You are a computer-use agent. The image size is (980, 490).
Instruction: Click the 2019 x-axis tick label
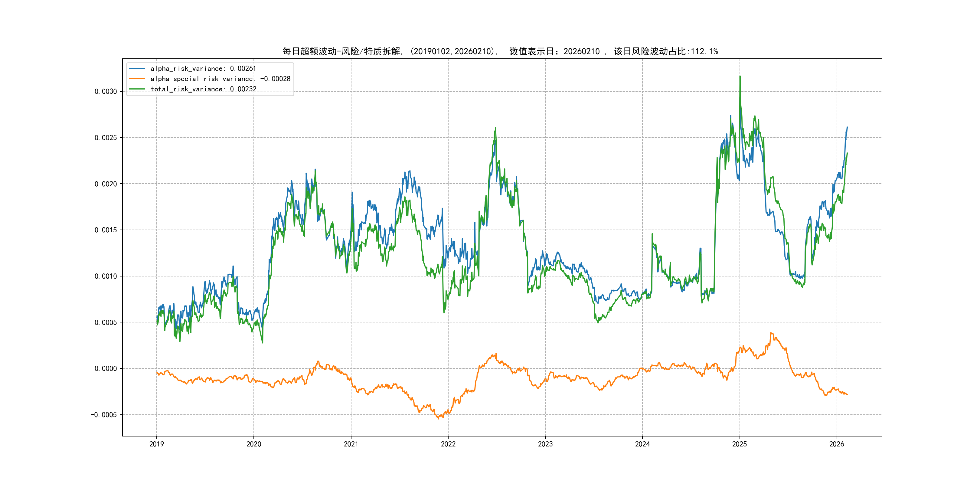[156, 444]
